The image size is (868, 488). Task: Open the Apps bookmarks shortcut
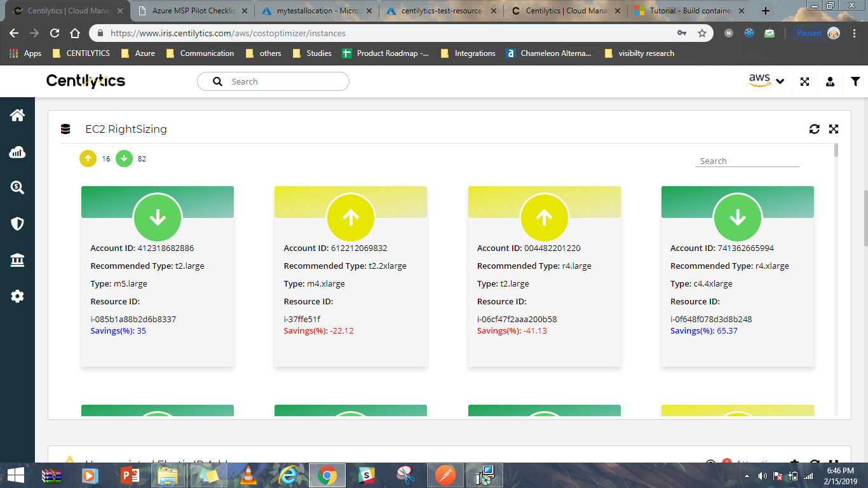pos(26,53)
